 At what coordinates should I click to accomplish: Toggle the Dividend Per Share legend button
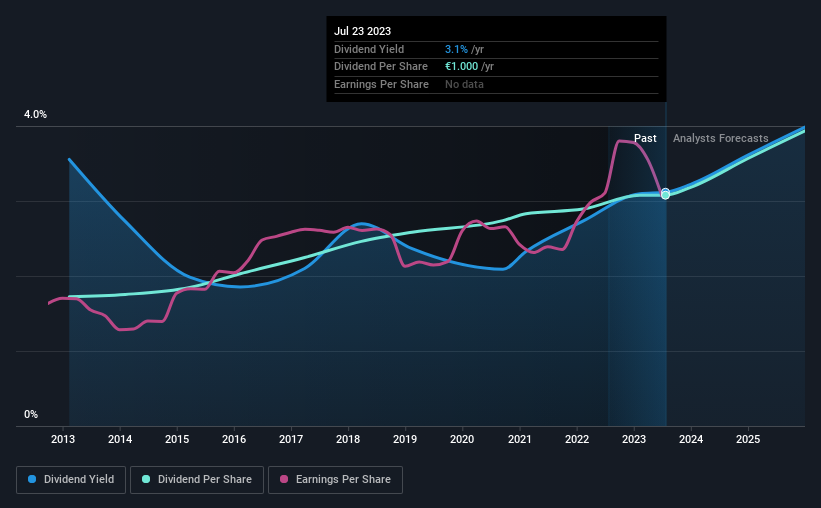(x=197, y=480)
